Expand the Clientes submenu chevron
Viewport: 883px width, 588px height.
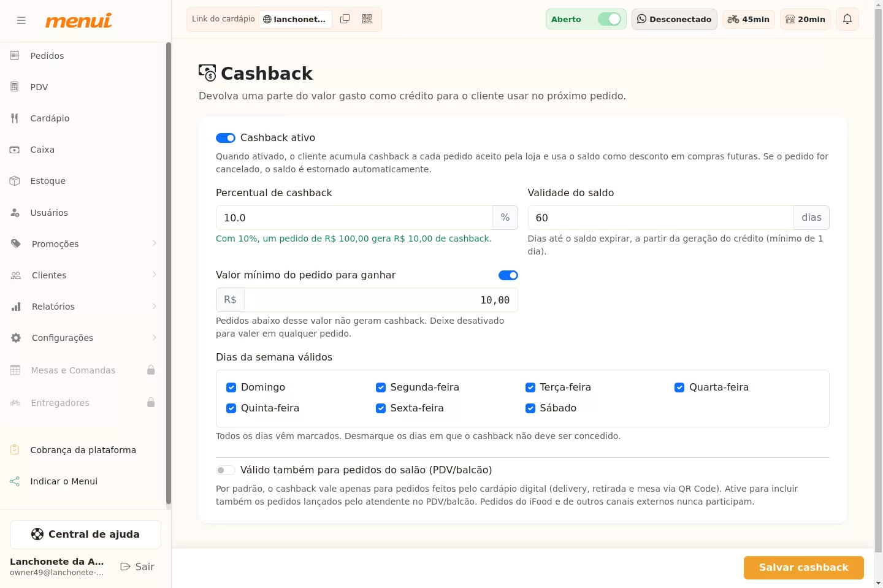point(155,275)
